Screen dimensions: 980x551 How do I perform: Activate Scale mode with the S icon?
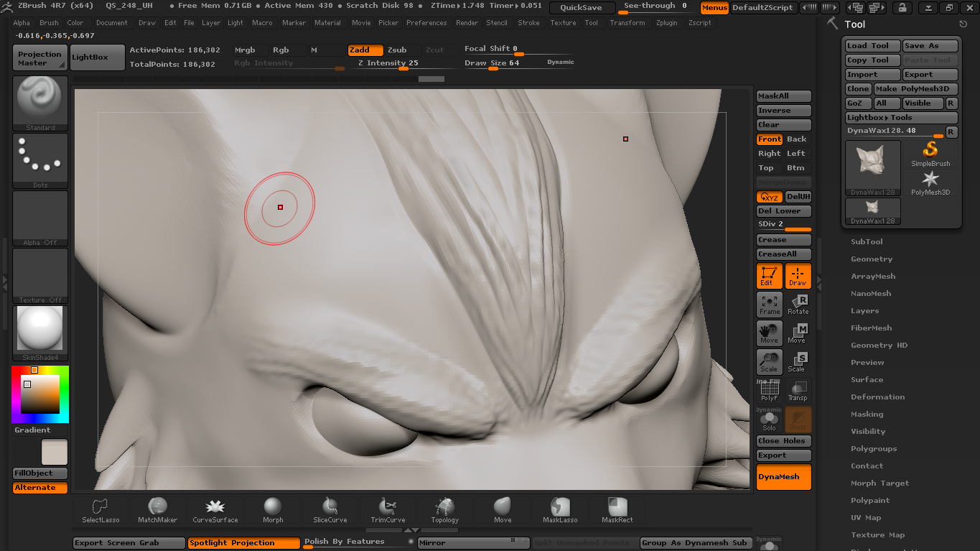pos(798,362)
